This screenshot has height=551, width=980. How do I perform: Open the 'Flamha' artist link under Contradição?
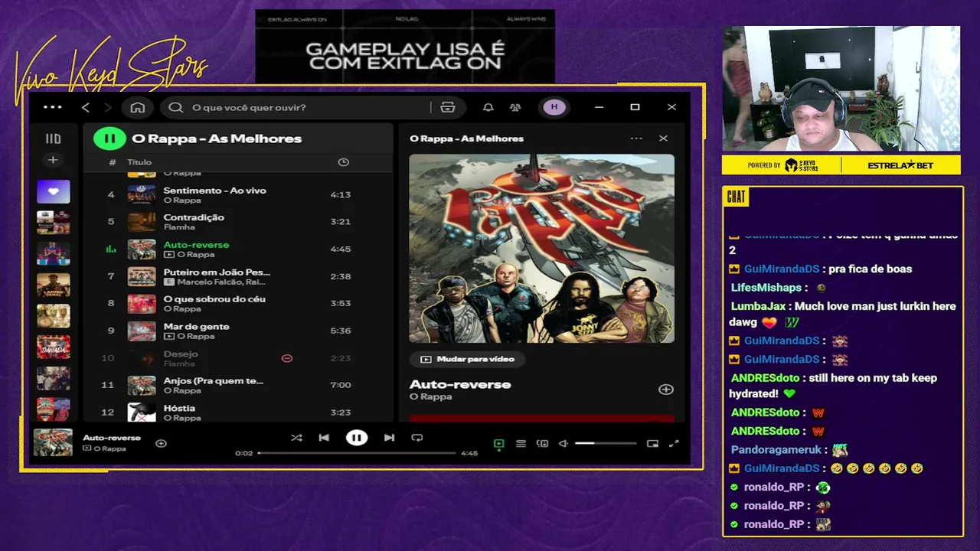178,227
